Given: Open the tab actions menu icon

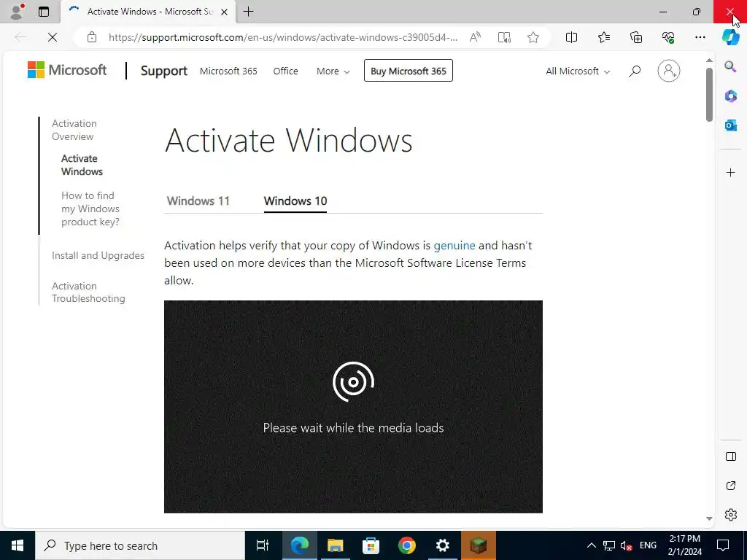Looking at the screenshot, I should pyautogui.click(x=44, y=12).
